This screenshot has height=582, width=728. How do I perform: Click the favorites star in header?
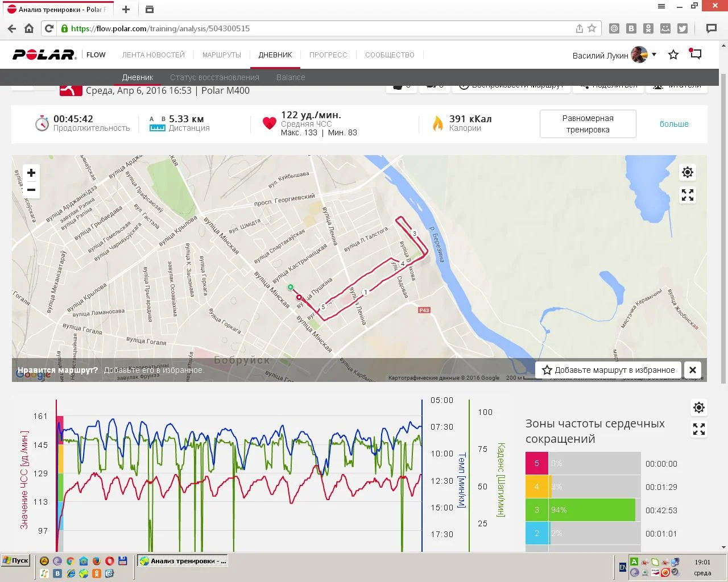[673, 55]
